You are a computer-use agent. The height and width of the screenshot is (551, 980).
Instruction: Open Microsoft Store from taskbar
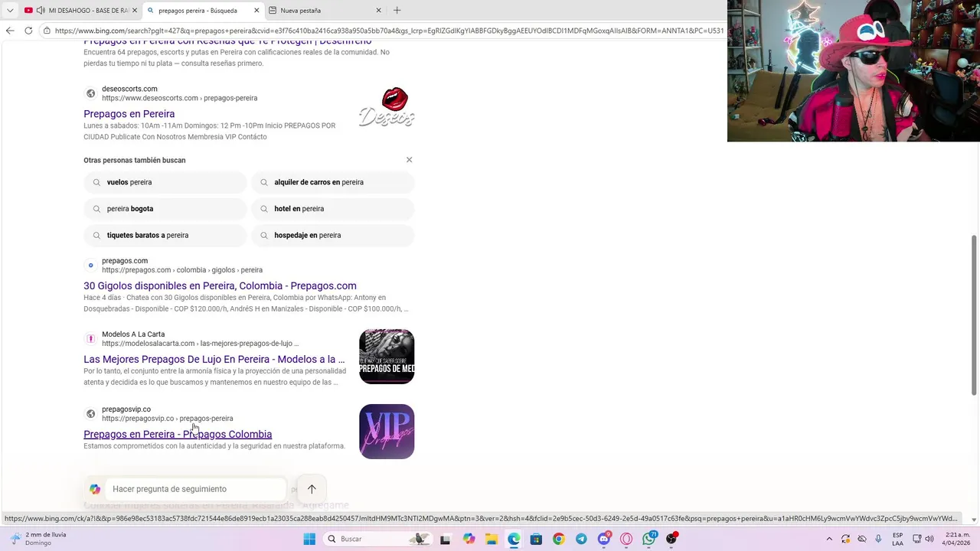(536, 539)
